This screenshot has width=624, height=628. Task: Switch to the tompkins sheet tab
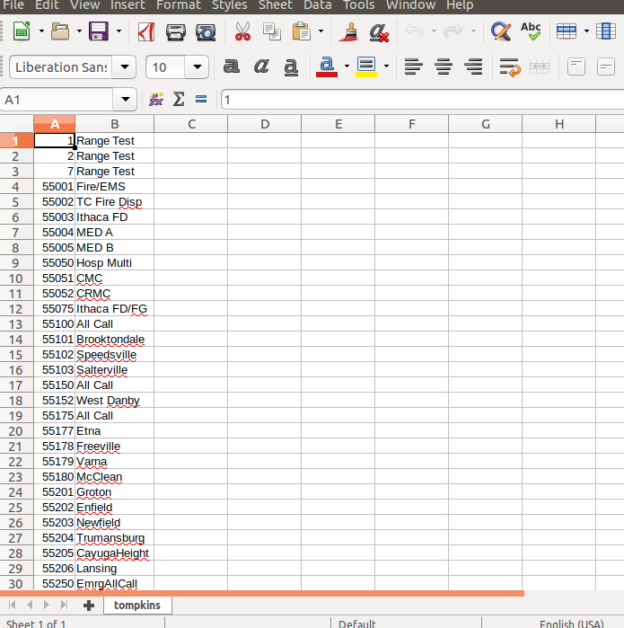pos(137,605)
